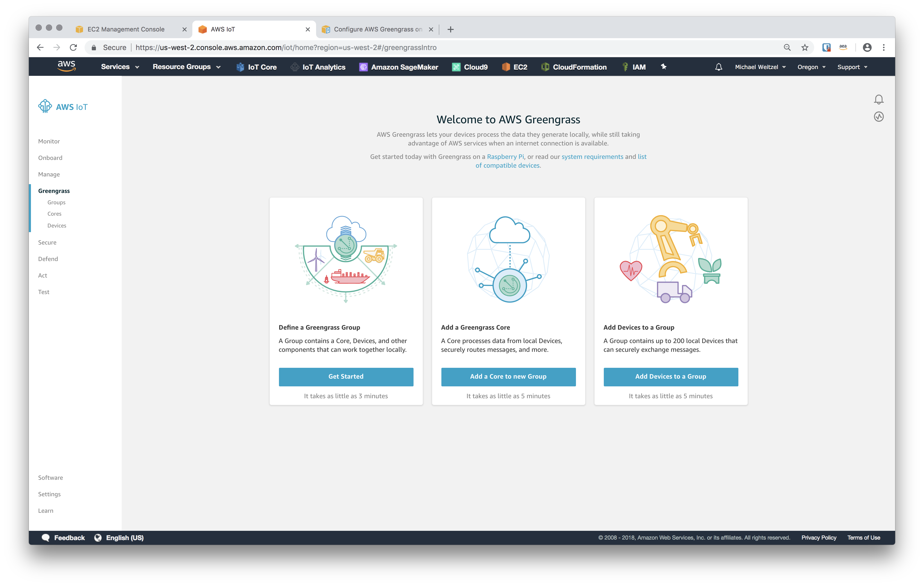
Task: Open Manage in the sidebar
Action: [49, 174]
